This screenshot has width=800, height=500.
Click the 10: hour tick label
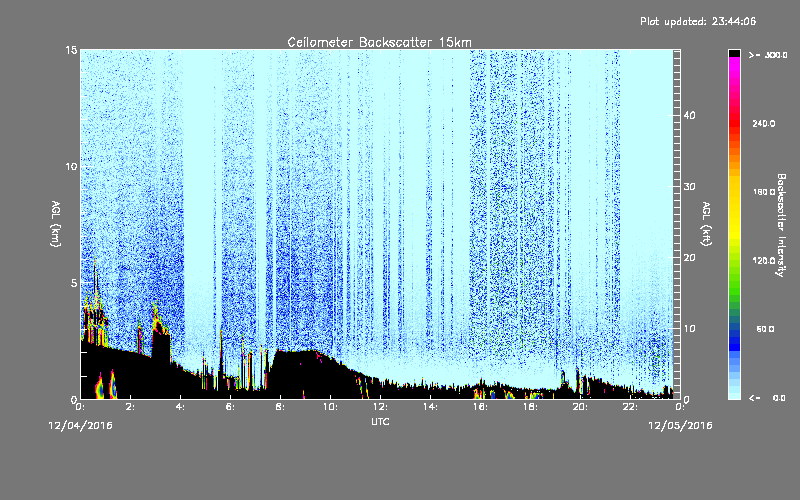pyautogui.click(x=330, y=407)
